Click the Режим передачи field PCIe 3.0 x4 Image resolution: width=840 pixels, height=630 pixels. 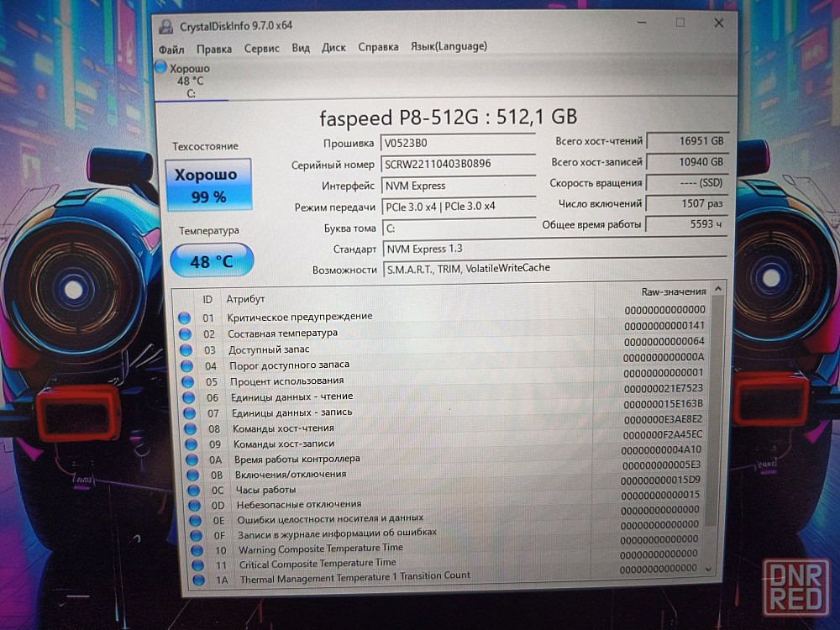pyautogui.click(x=459, y=207)
